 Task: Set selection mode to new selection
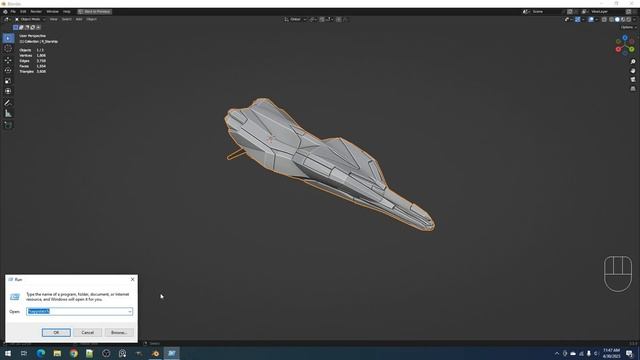16,27
